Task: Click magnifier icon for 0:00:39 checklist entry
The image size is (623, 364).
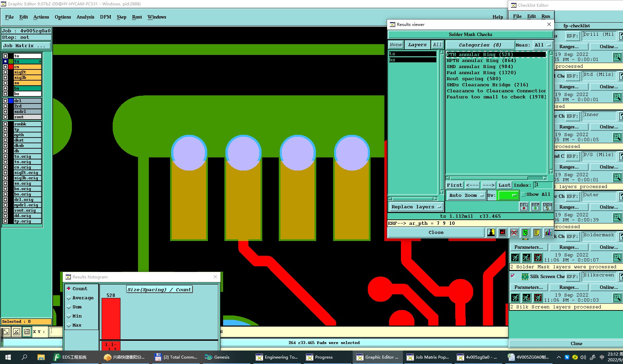Action: click(x=617, y=217)
